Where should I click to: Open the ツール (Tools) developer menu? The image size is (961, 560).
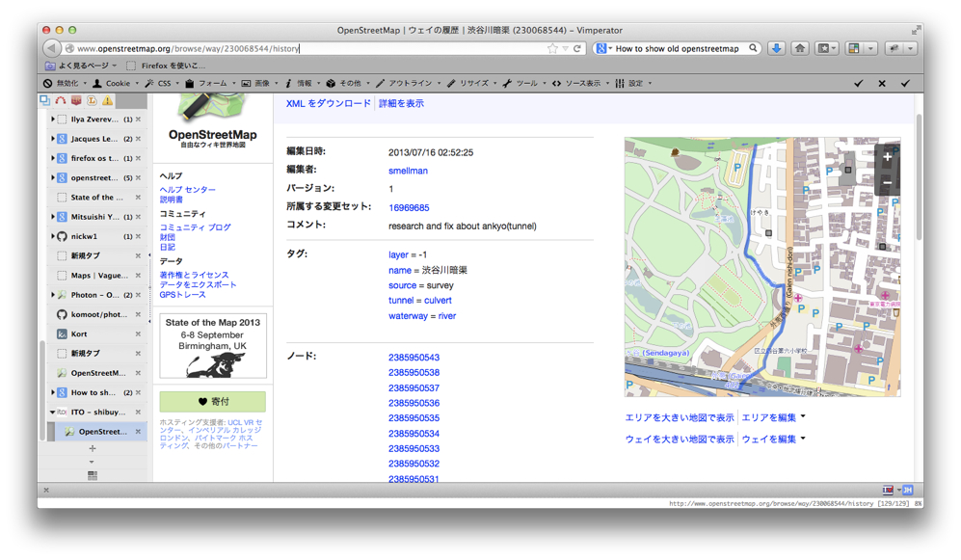click(x=522, y=83)
